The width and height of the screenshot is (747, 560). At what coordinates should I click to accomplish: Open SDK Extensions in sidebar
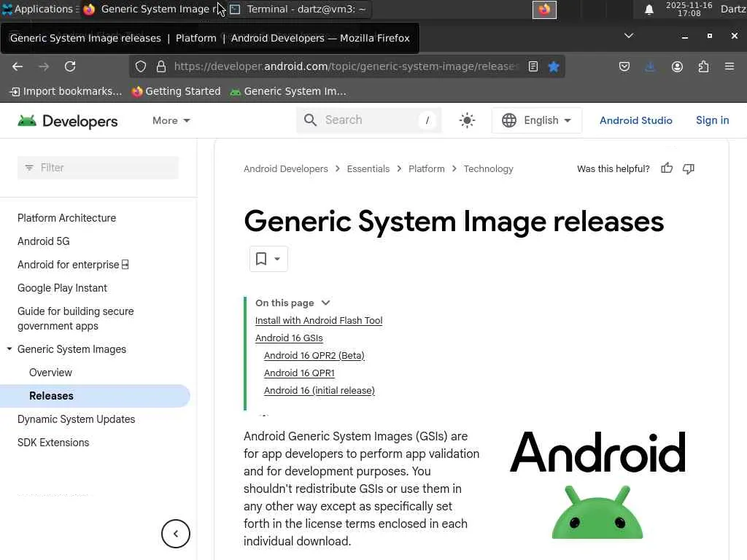point(53,443)
